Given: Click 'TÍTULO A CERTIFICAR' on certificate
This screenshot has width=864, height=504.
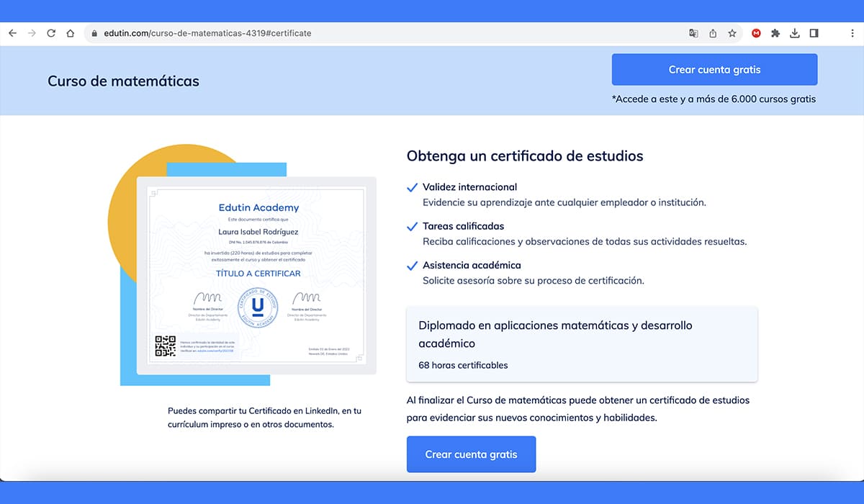Looking at the screenshot, I should coord(258,274).
